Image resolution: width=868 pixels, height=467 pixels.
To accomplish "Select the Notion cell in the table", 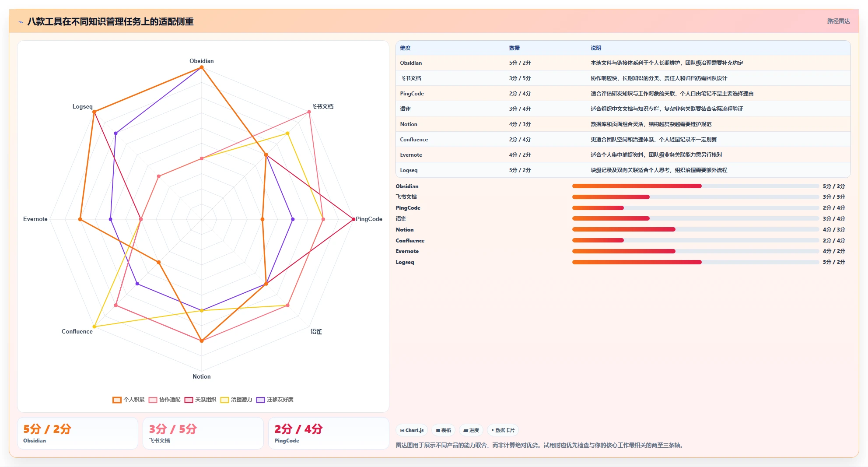I will click(x=409, y=124).
